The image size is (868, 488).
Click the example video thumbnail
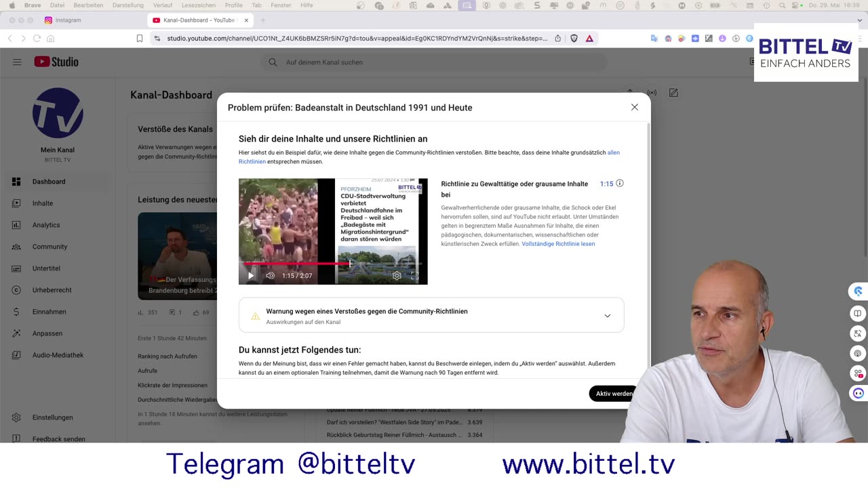click(x=333, y=231)
